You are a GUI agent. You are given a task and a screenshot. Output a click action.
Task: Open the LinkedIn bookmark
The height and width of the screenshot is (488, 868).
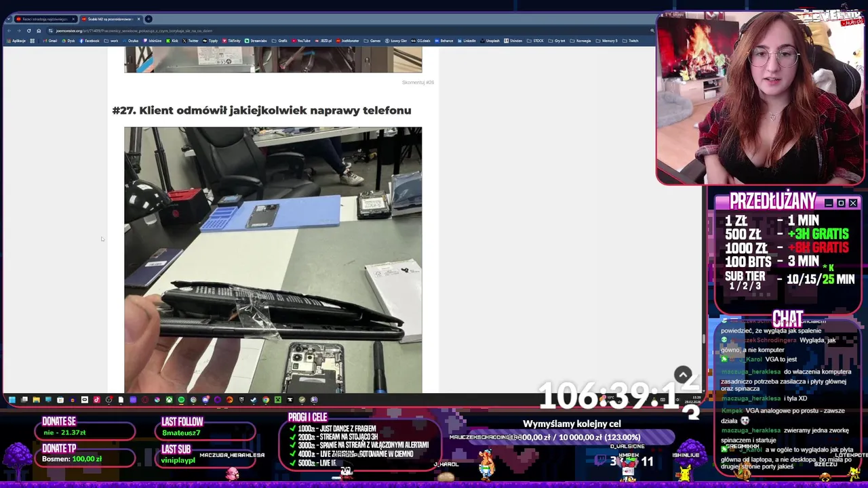(x=467, y=41)
